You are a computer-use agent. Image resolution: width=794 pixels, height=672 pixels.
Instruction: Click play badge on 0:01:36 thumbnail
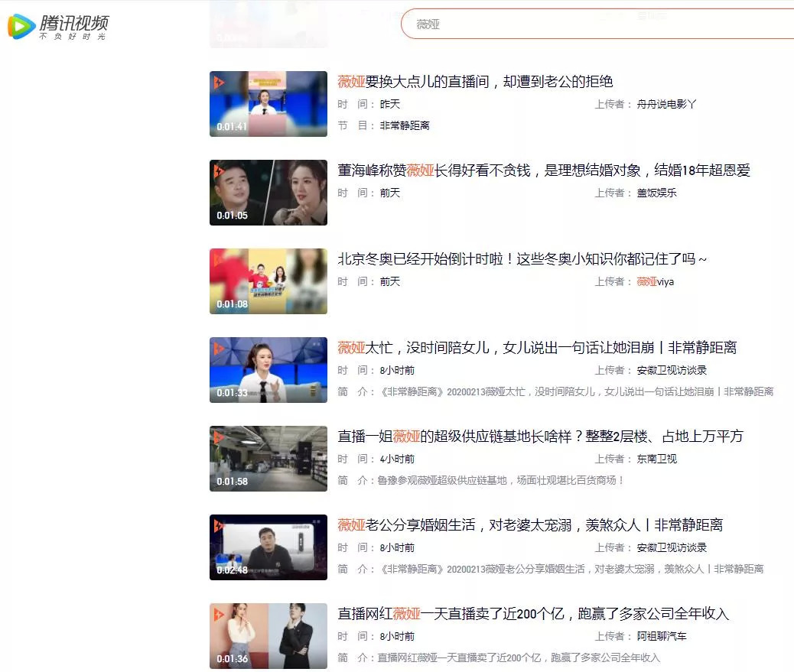tap(219, 615)
